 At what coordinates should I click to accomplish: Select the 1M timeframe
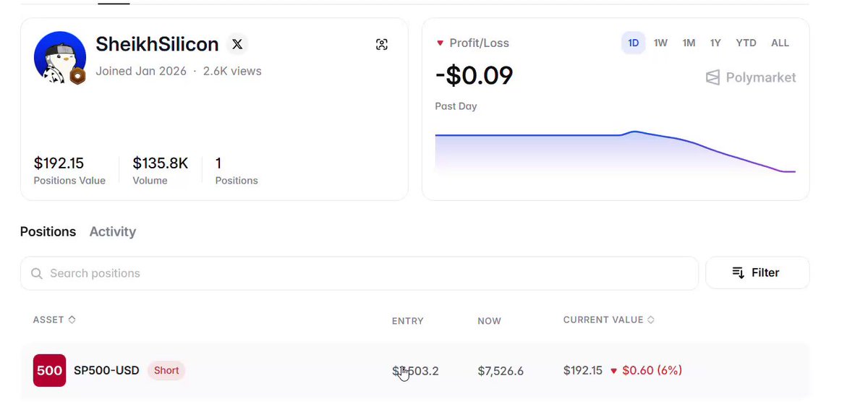(689, 43)
